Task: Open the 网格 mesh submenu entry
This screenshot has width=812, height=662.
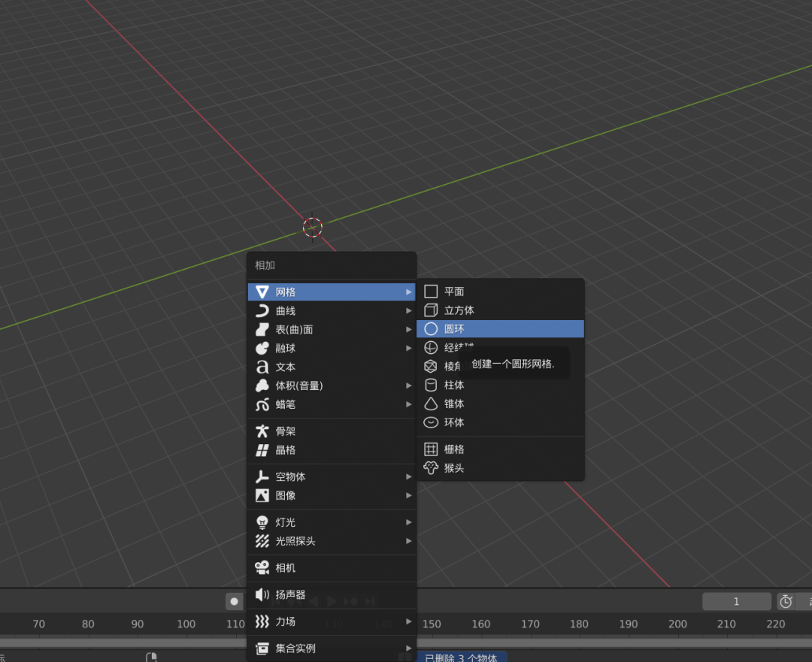Action: (332, 292)
